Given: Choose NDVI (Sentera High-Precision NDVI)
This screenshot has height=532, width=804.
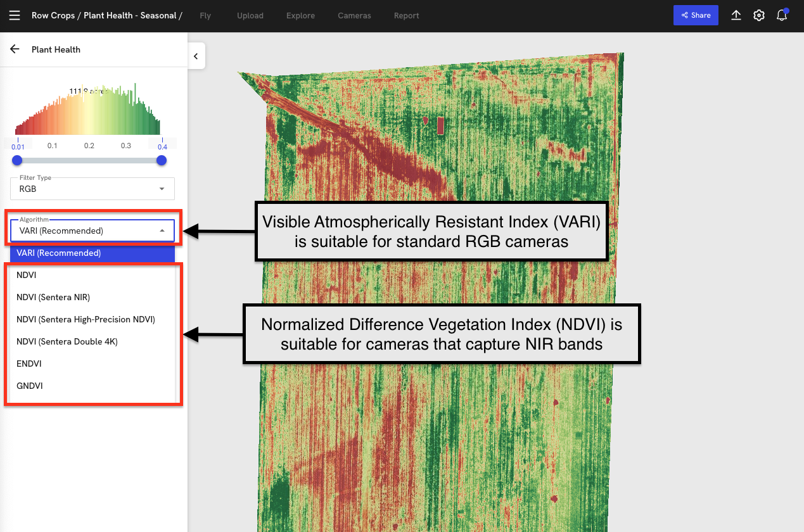Looking at the screenshot, I should tap(93, 319).
